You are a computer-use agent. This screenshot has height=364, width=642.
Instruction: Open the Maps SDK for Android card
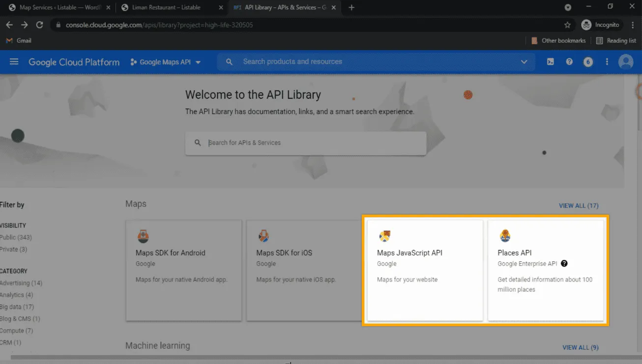point(183,270)
